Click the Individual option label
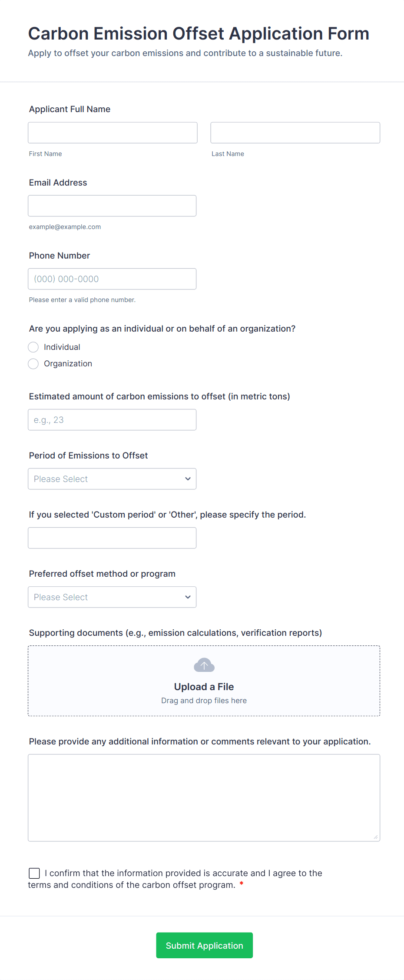 pyautogui.click(x=62, y=347)
